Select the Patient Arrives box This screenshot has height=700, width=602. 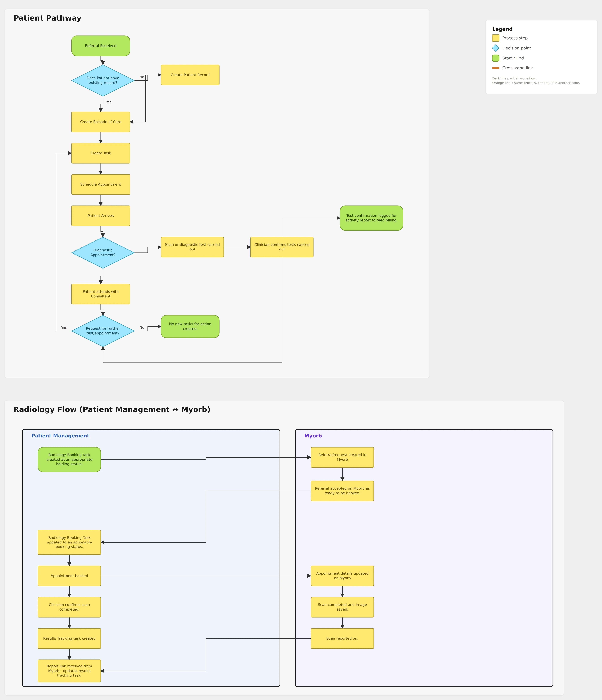pyautogui.click(x=101, y=216)
